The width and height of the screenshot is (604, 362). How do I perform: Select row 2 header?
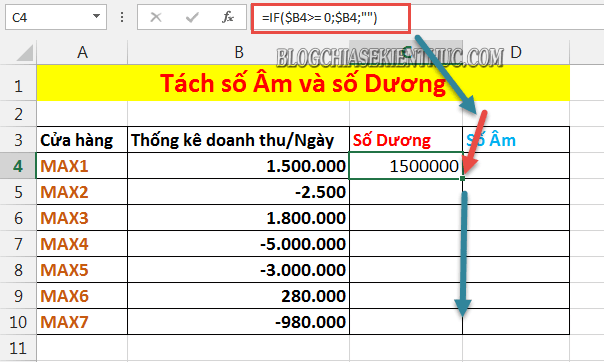pyautogui.click(x=18, y=114)
